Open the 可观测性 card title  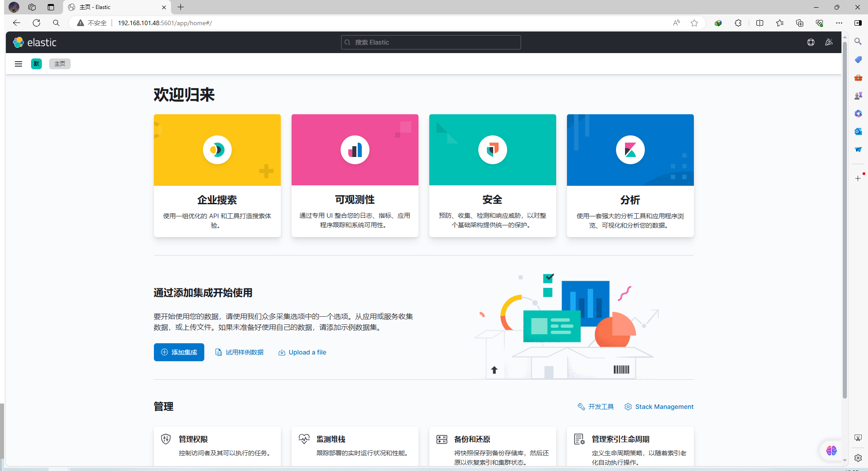click(355, 200)
